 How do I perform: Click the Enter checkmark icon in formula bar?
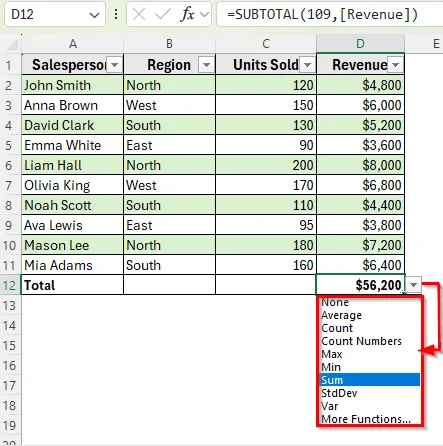163,14
